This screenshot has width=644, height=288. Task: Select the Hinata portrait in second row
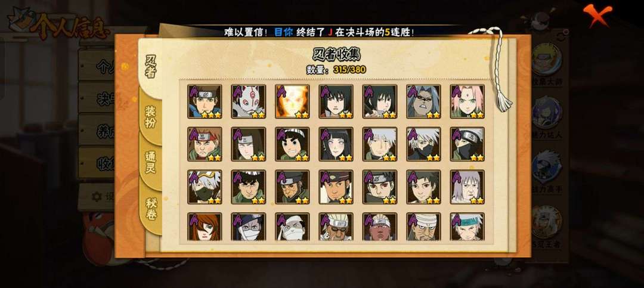point(336,144)
